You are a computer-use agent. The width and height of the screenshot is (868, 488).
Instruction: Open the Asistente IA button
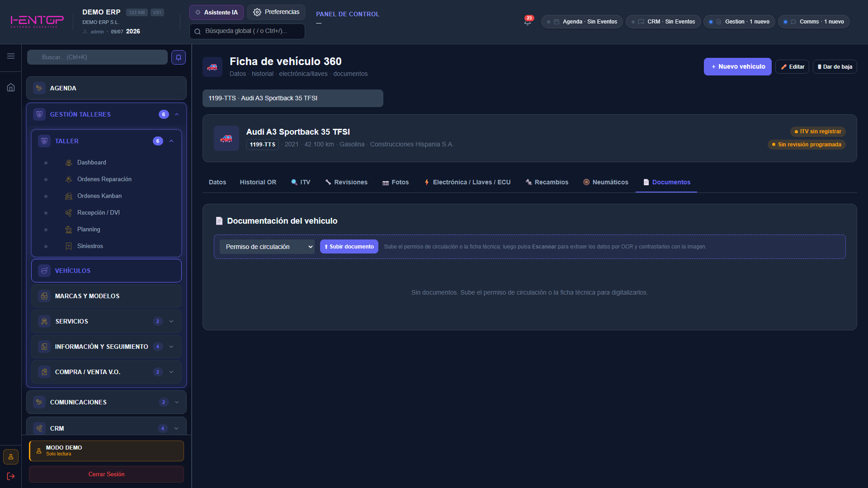[217, 13]
